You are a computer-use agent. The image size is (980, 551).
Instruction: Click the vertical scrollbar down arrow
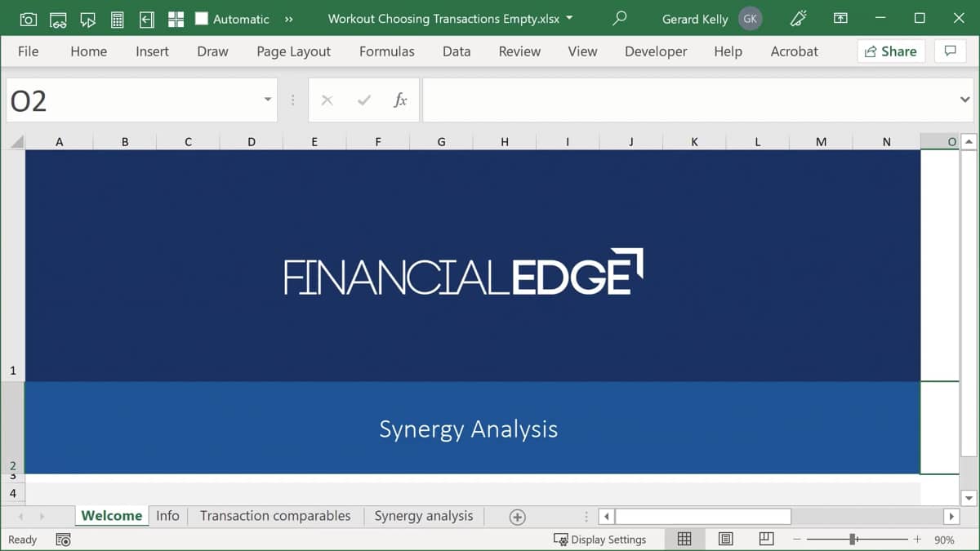click(969, 497)
